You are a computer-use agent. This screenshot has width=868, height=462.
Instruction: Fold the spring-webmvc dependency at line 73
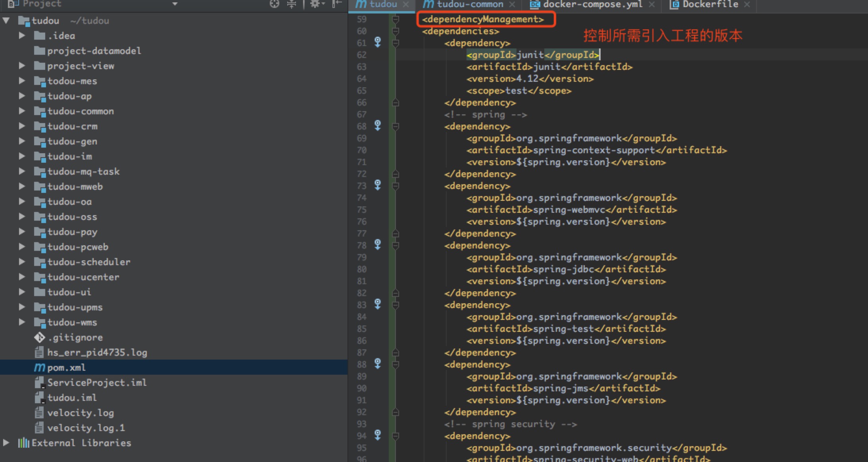[396, 186]
